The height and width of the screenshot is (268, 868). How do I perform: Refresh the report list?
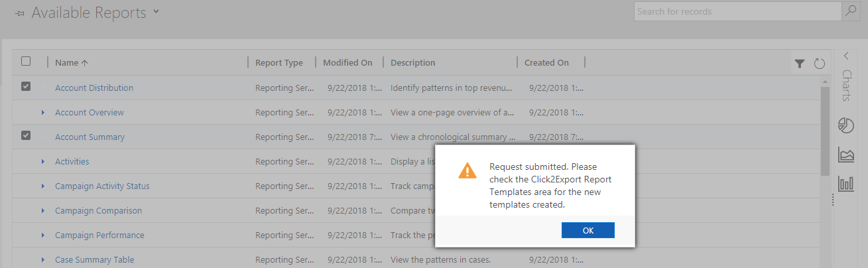point(819,63)
